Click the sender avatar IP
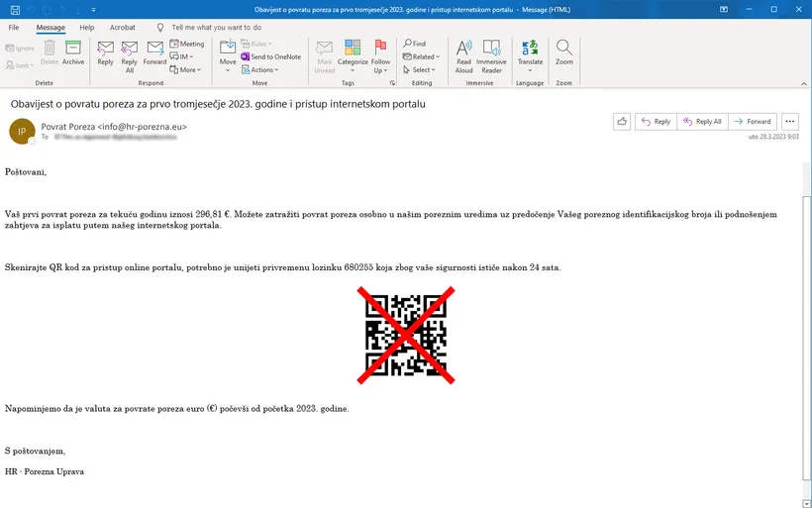812x508 pixels. point(22,131)
